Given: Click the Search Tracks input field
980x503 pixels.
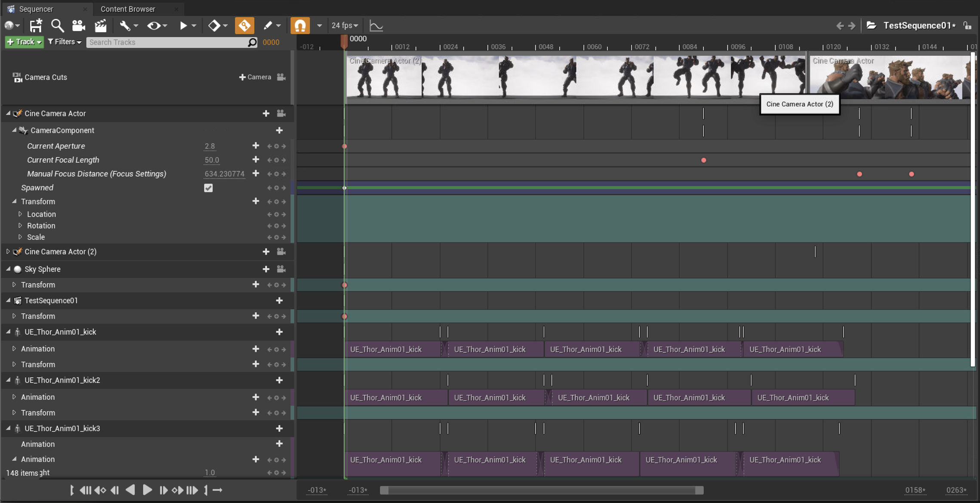Looking at the screenshot, I should click(x=172, y=42).
